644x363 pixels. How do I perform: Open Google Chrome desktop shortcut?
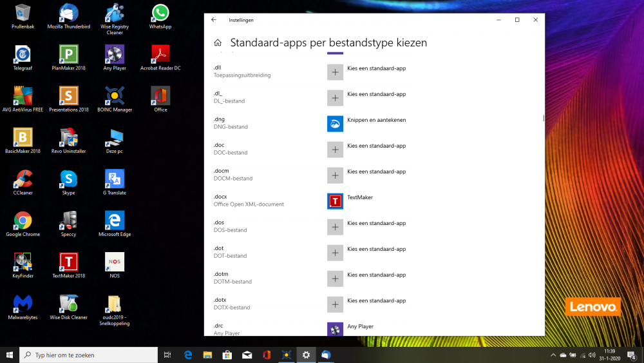coord(23,221)
